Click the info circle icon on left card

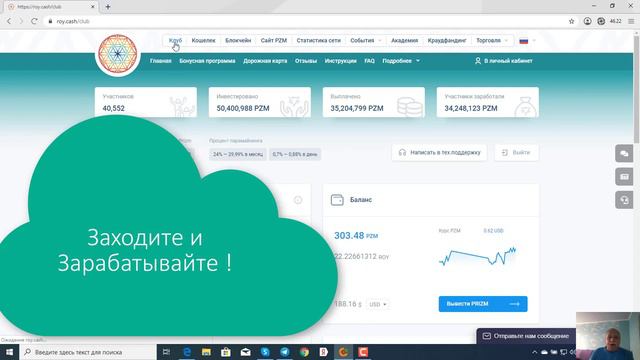[298, 200]
